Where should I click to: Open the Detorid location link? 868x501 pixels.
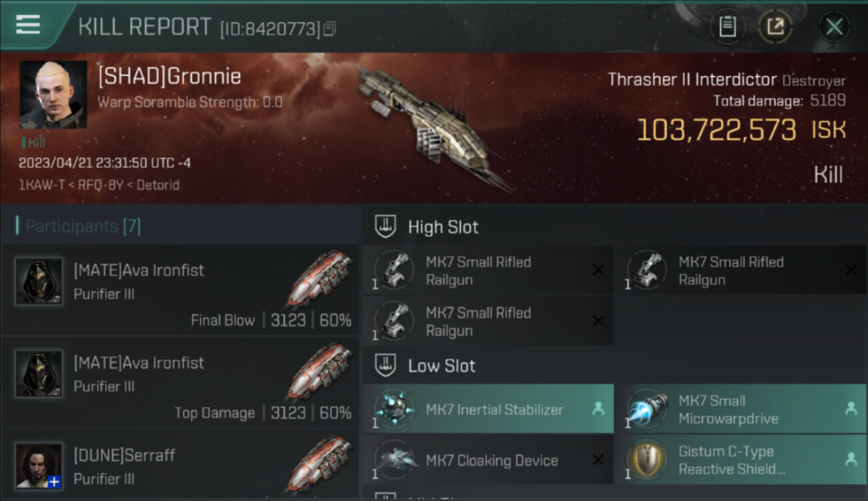[158, 184]
